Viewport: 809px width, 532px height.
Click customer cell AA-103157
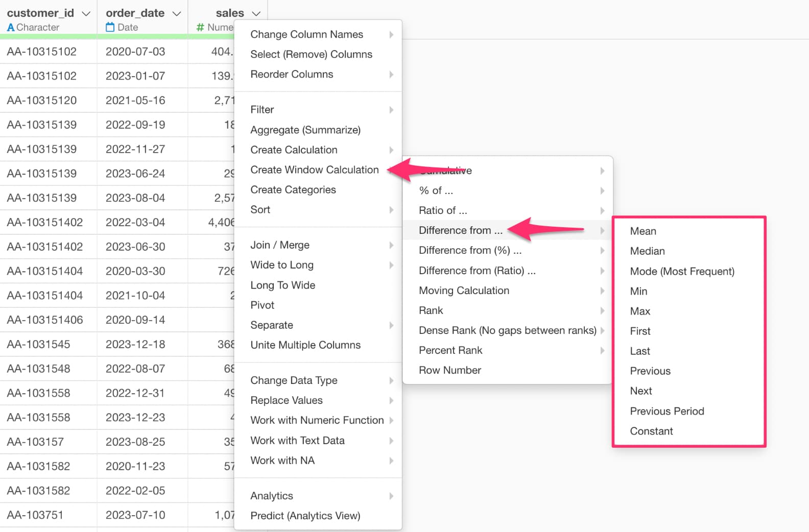coord(48,442)
